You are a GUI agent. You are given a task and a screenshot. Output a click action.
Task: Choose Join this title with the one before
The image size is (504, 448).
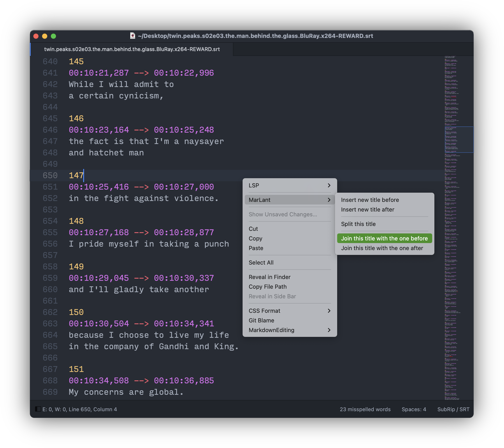coord(384,238)
